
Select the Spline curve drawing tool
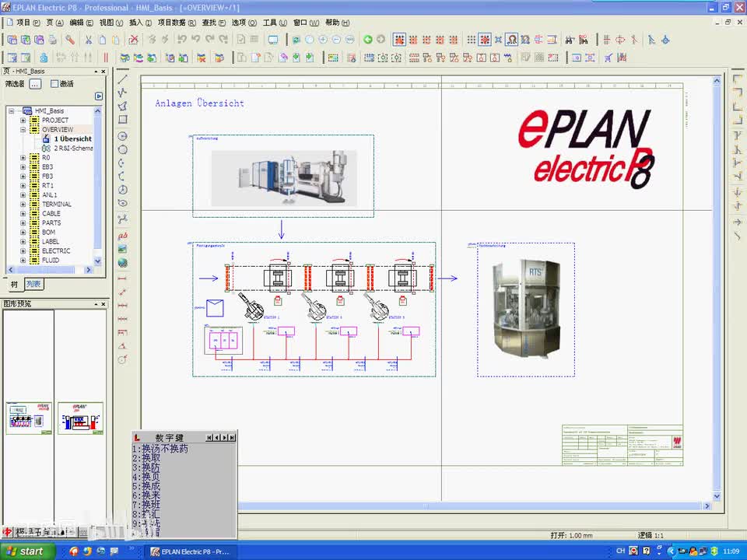pos(123,219)
